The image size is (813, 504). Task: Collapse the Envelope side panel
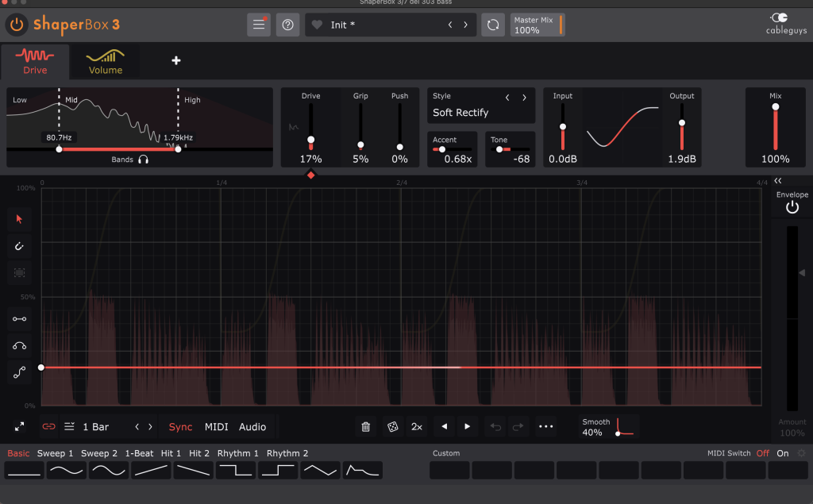point(778,180)
